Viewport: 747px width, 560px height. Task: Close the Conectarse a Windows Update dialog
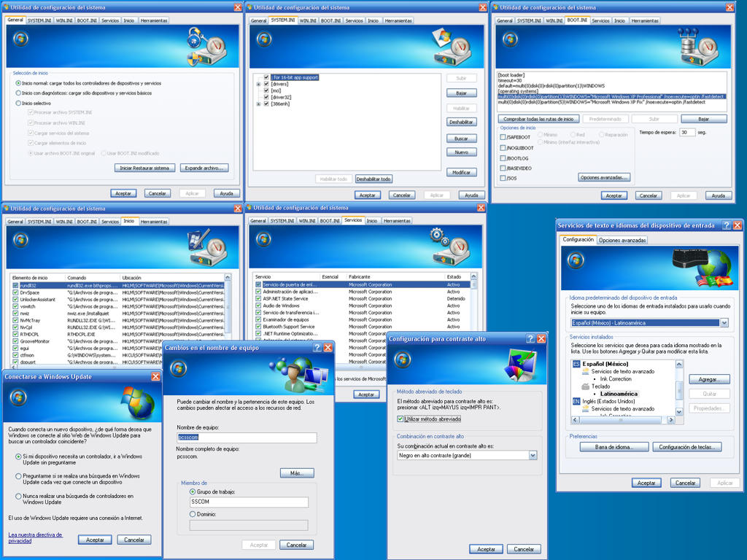156,377
